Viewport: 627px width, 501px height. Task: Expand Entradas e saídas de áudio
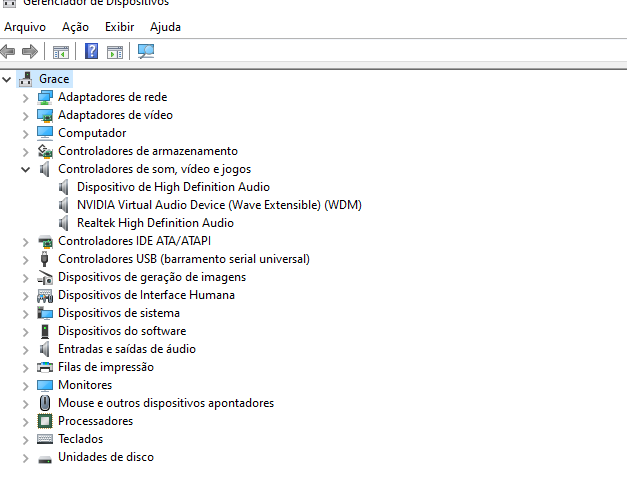click(x=26, y=350)
